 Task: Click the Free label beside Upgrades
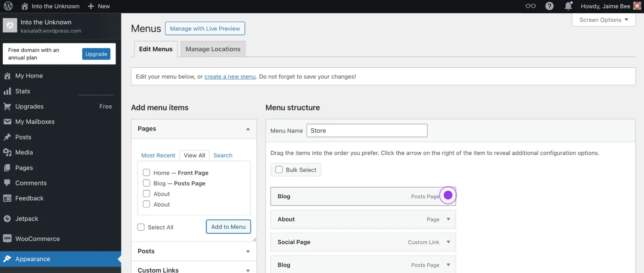(x=106, y=106)
